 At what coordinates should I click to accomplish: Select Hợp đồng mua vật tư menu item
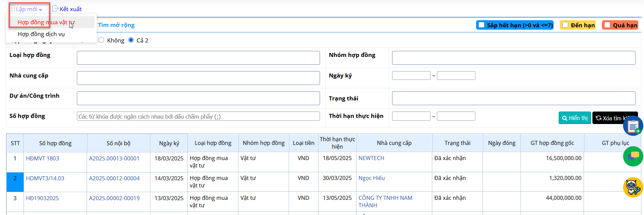[46, 22]
